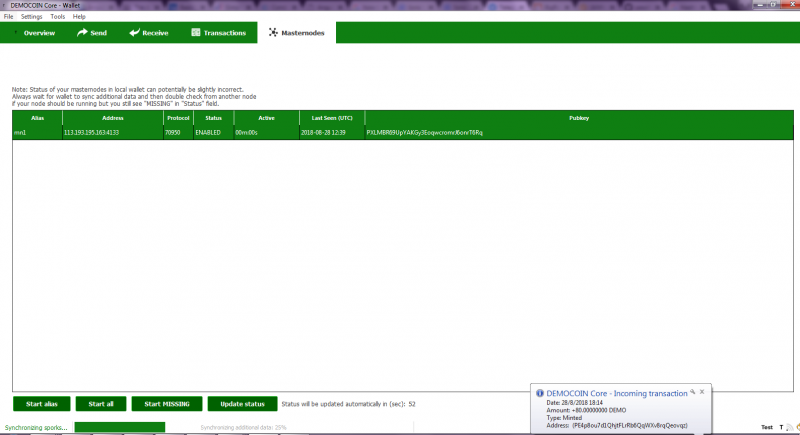This screenshot has width=800, height=435.
Task: Click the Start MISSING button
Action: [167, 404]
